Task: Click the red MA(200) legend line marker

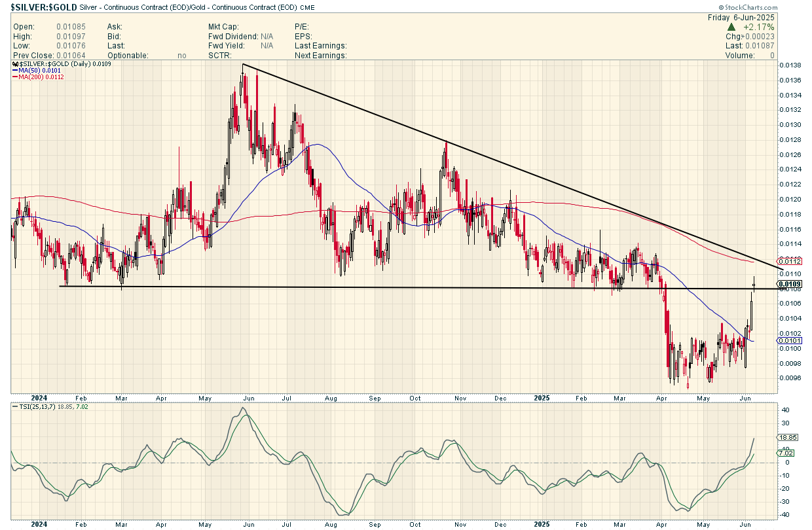Action: [x=16, y=77]
